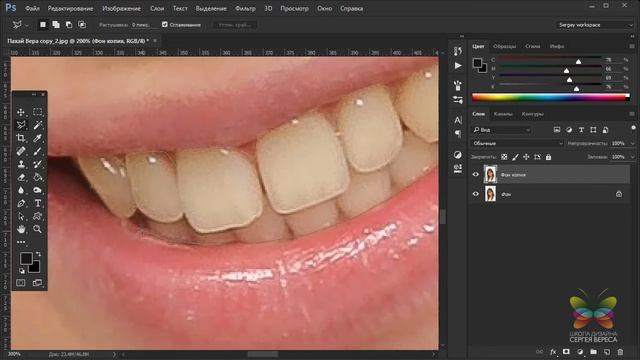Screen dimensions: 640x360
Task: Select the Move tool
Action: [21, 112]
